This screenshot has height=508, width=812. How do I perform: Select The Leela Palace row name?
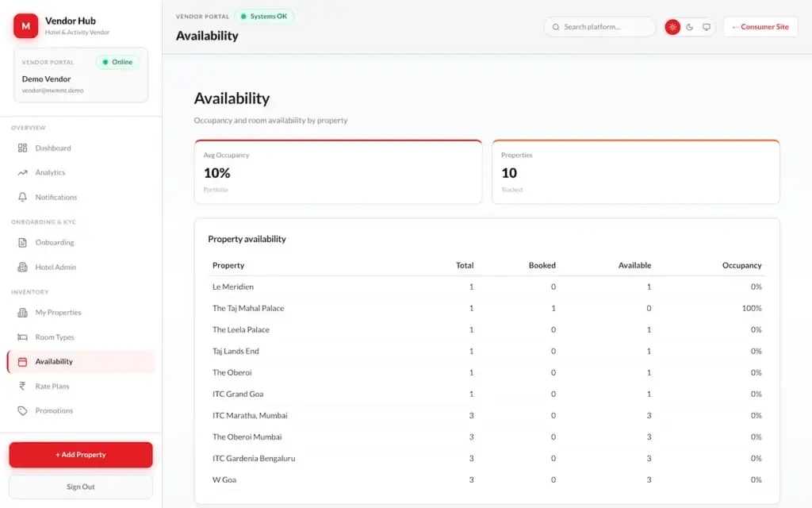241,329
